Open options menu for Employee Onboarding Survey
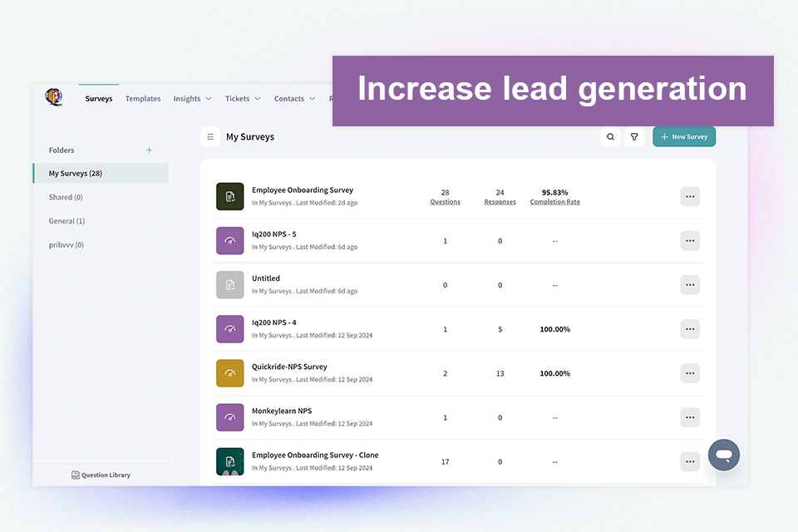 [690, 196]
